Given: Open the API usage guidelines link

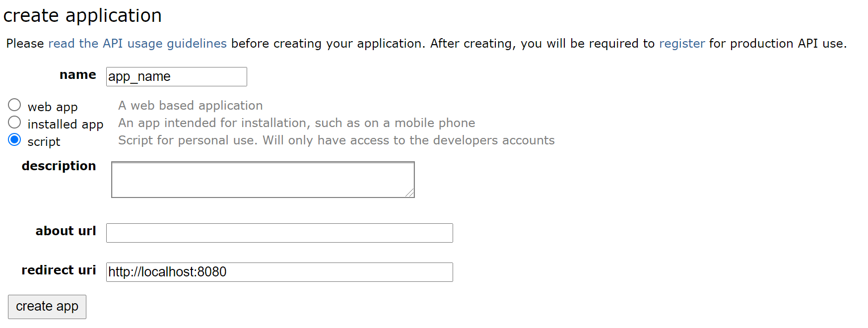Looking at the screenshot, I should click(137, 44).
